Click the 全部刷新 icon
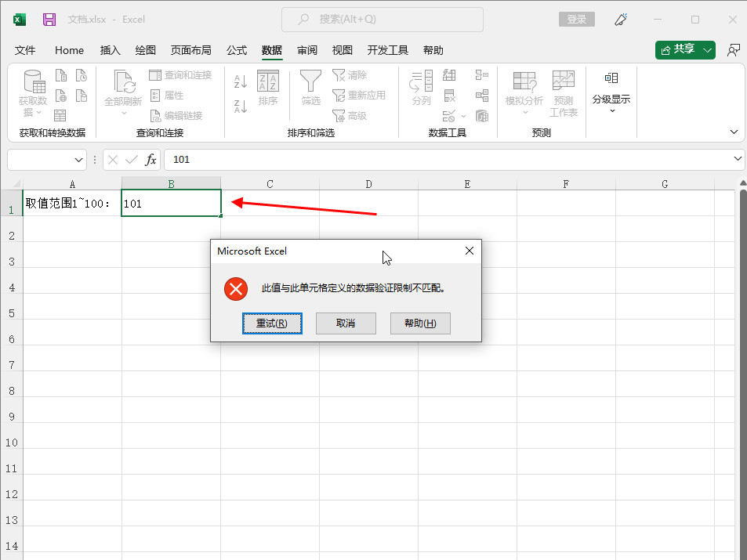The image size is (747, 560). pos(125,81)
